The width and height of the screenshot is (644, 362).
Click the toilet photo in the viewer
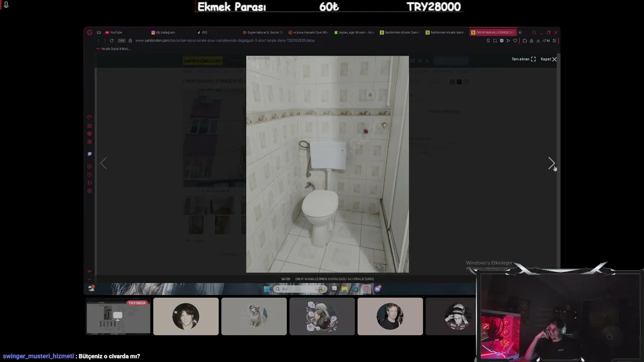coord(328,164)
